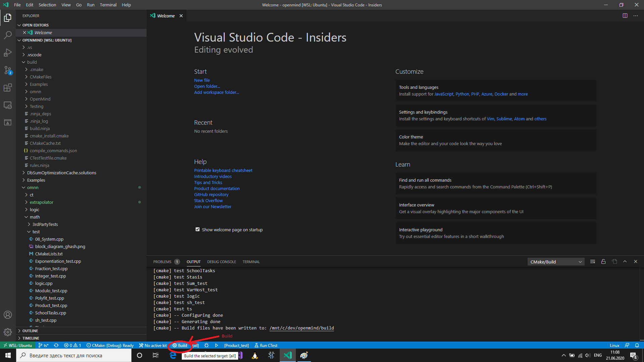
Task: Click the Add workspace folder... link
Action: click(x=216, y=93)
